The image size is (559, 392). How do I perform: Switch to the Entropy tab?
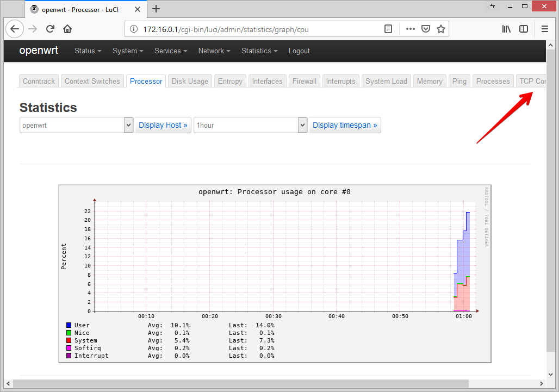coord(230,81)
